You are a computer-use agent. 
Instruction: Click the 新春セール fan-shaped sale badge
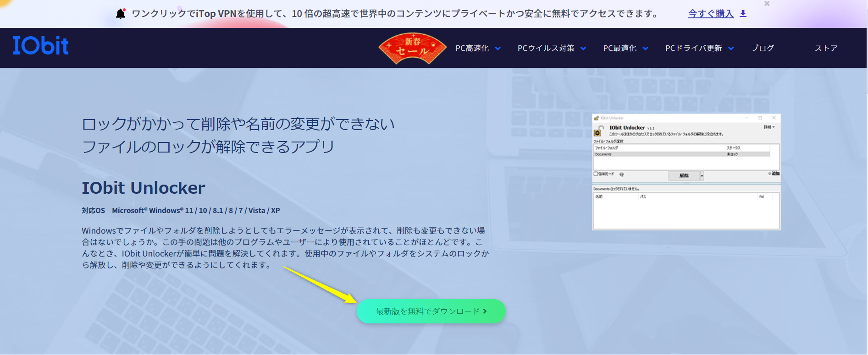[412, 48]
